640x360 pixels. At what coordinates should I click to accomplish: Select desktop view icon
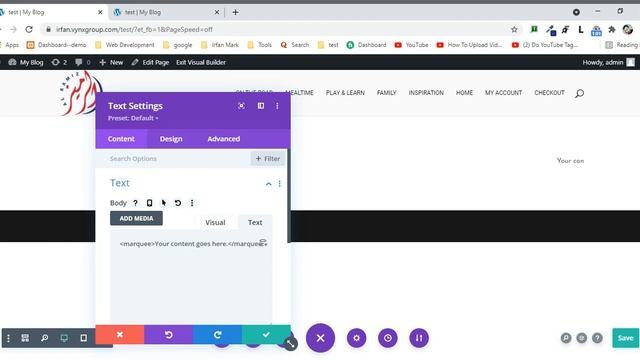(64, 338)
